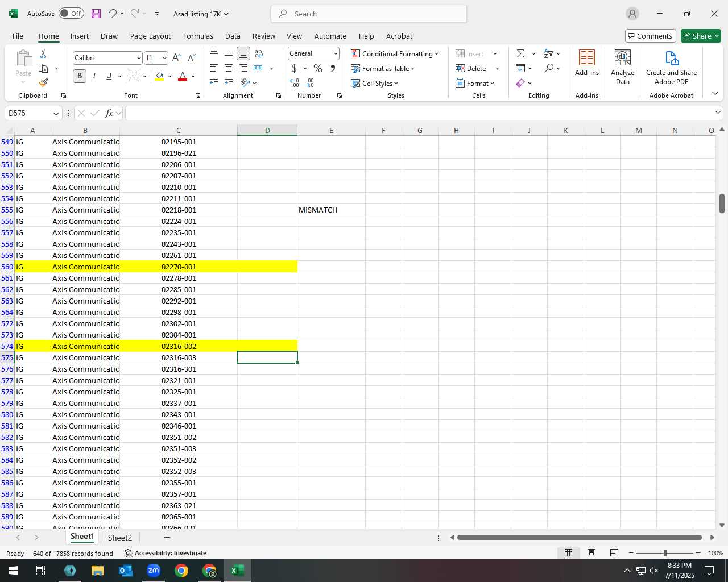This screenshot has height=582, width=728.
Task: Open Sort and Filter tool
Action: click(x=549, y=53)
